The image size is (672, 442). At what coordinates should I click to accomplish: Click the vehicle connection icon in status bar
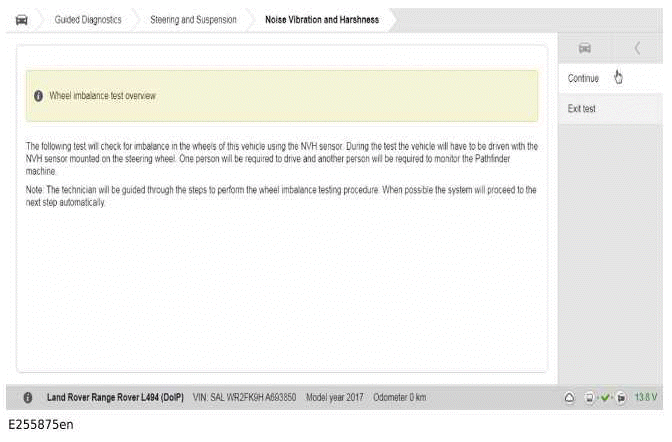tap(591, 397)
